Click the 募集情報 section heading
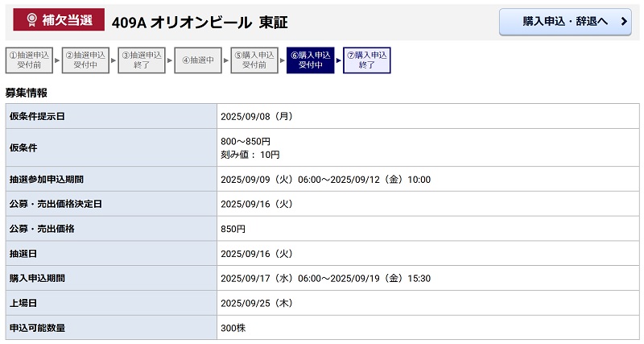 [x=27, y=93]
